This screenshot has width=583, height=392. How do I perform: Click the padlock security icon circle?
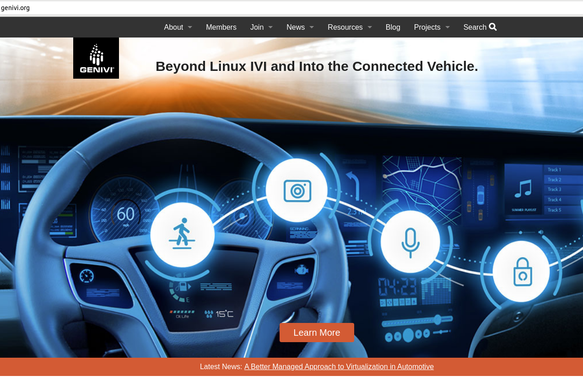pyautogui.click(x=521, y=271)
